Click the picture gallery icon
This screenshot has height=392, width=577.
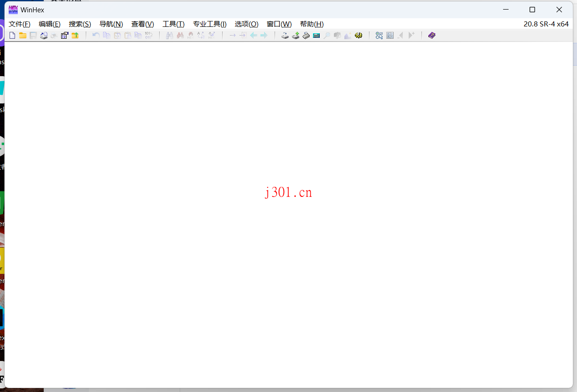pyautogui.click(x=348, y=36)
